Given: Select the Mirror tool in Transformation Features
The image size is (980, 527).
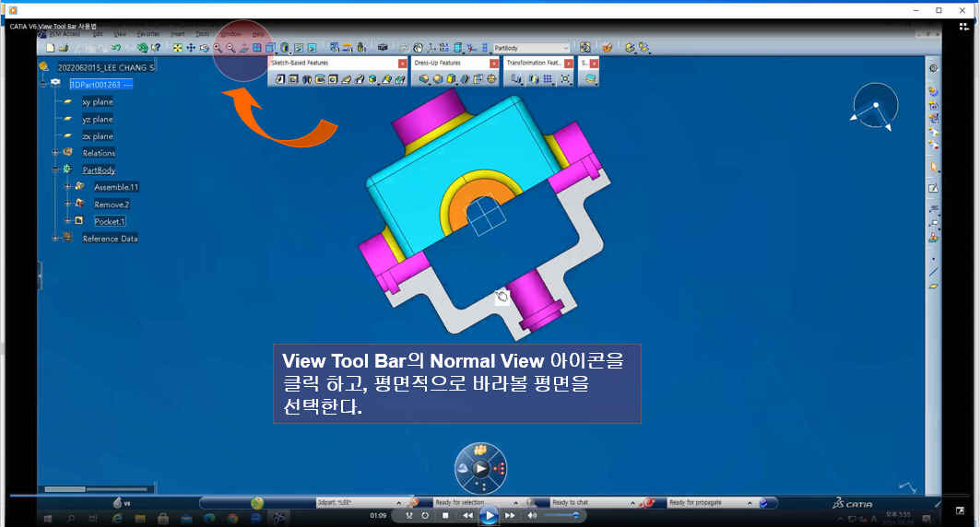Looking at the screenshot, I should (534, 79).
